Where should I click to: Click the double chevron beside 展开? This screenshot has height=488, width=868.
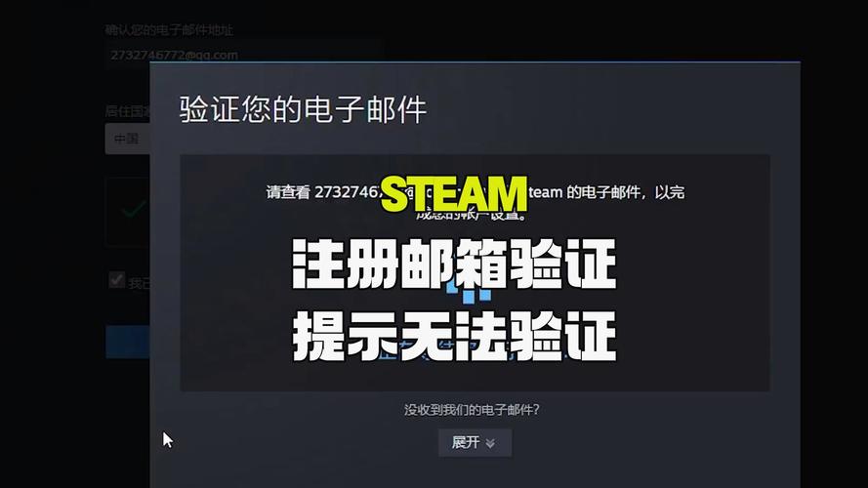pyautogui.click(x=490, y=443)
